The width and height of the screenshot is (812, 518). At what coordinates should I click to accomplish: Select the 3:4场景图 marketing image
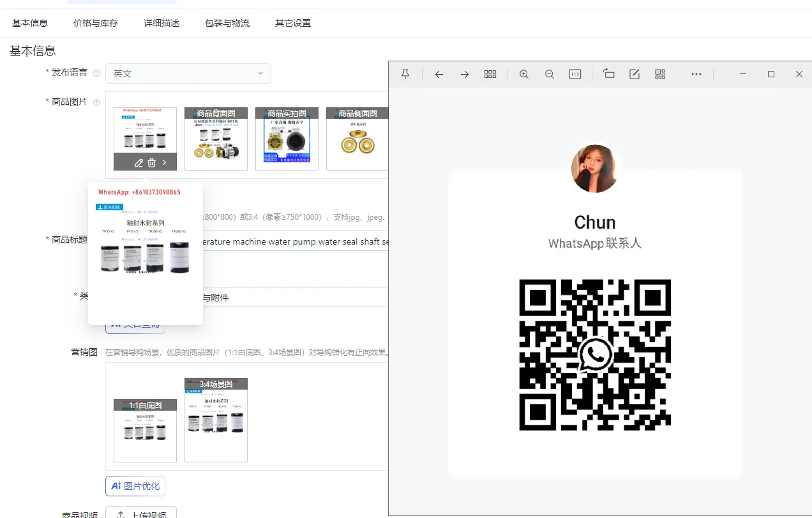216,420
